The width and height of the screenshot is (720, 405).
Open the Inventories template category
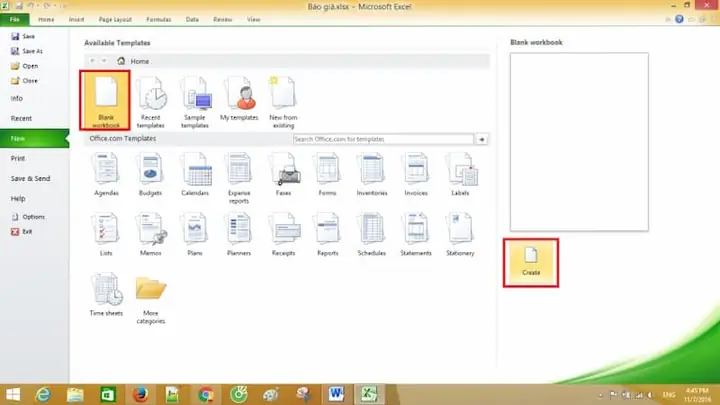(371, 174)
